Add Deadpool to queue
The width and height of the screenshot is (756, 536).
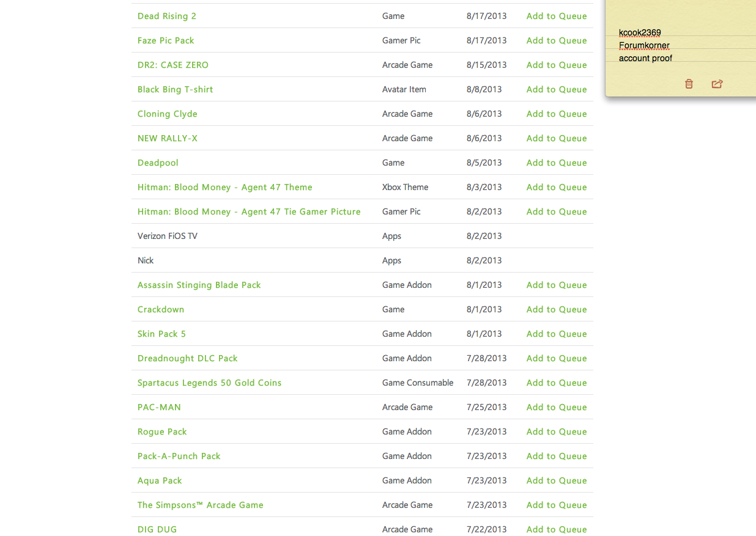pyautogui.click(x=557, y=163)
